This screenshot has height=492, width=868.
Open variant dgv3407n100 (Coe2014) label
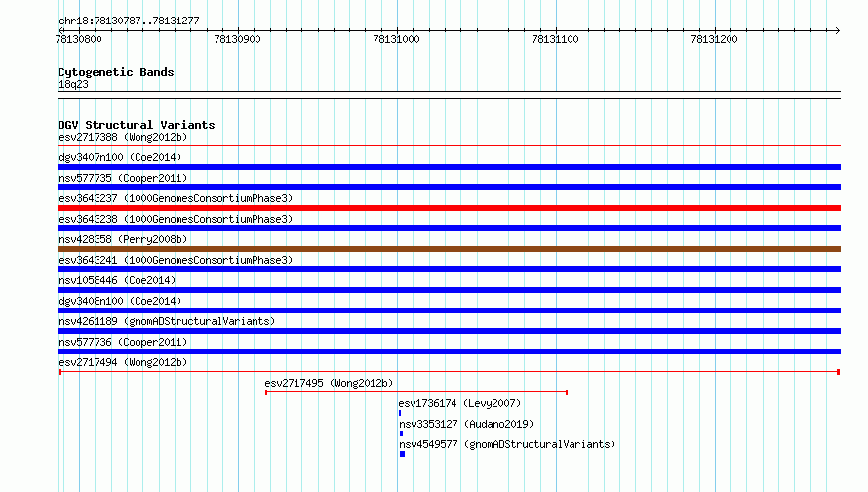pyautogui.click(x=120, y=157)
